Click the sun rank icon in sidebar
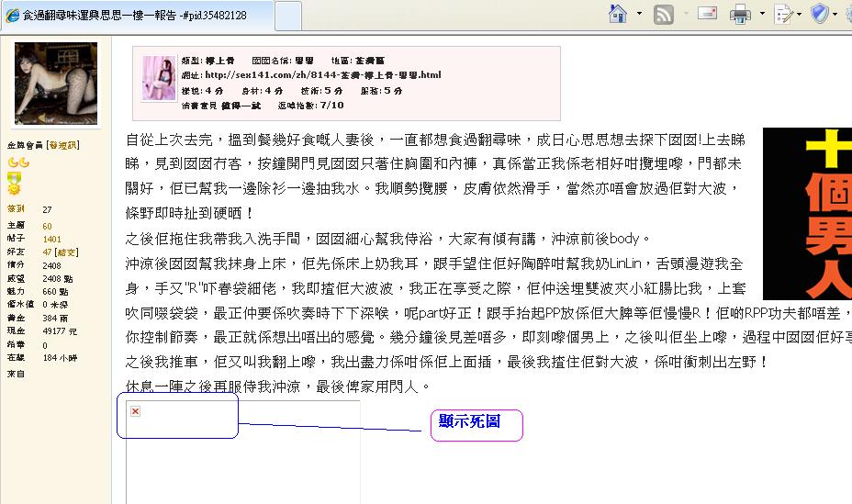Viewport: 852px width, 504px height. tap(14, 188)
